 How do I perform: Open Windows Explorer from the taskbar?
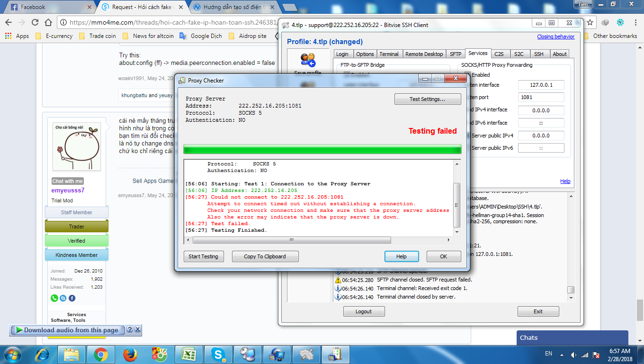[72, 354]
